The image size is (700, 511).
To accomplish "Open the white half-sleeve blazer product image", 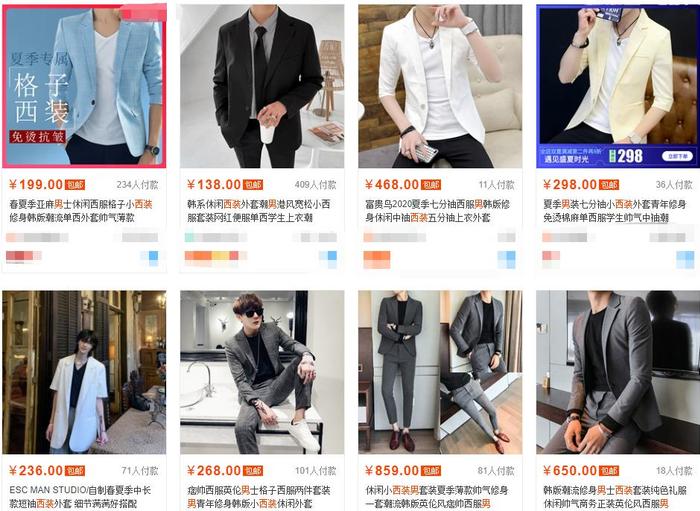I will (440, 86).
